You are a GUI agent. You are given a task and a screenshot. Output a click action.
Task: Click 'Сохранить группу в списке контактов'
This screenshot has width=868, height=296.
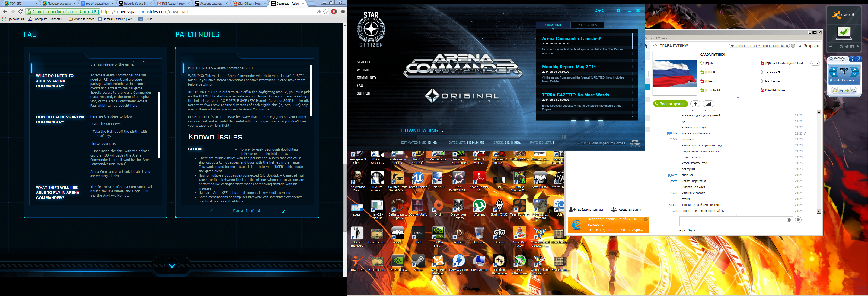759,46
